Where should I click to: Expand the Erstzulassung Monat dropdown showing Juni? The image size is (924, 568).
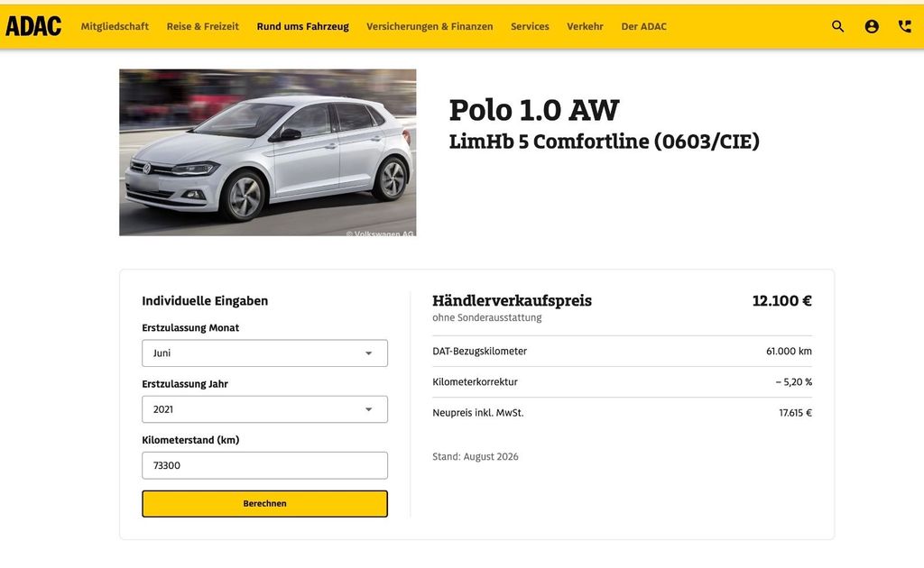tap(264, 353)
